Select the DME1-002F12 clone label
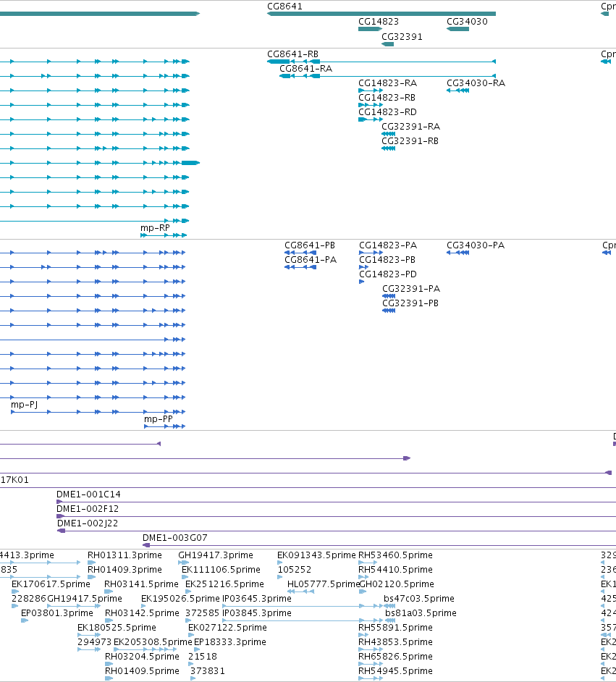Image resolution: width=616 pixels, height=682 pixels. (x=88, y=508)
